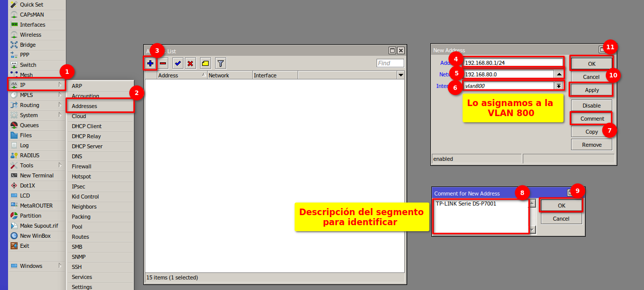Expand the Interface vlan800 dropdown
This screenshot has width=644, height=290.
559,86
